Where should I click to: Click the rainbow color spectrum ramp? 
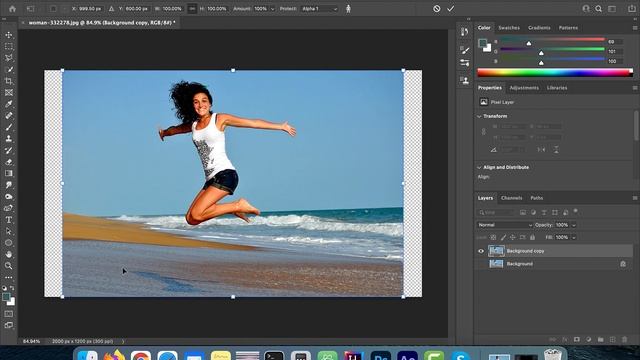tap(555, 73)
